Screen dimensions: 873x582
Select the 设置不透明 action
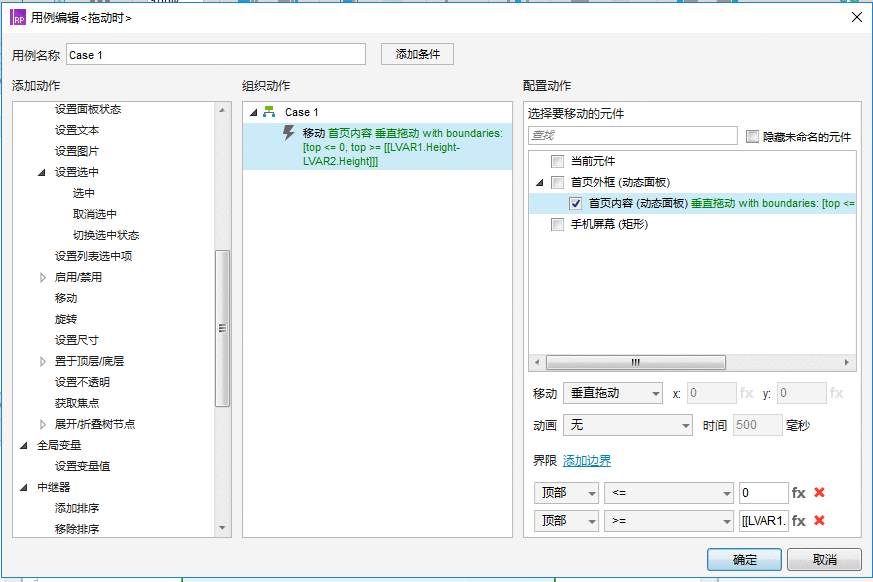click(x=82, y=383)
